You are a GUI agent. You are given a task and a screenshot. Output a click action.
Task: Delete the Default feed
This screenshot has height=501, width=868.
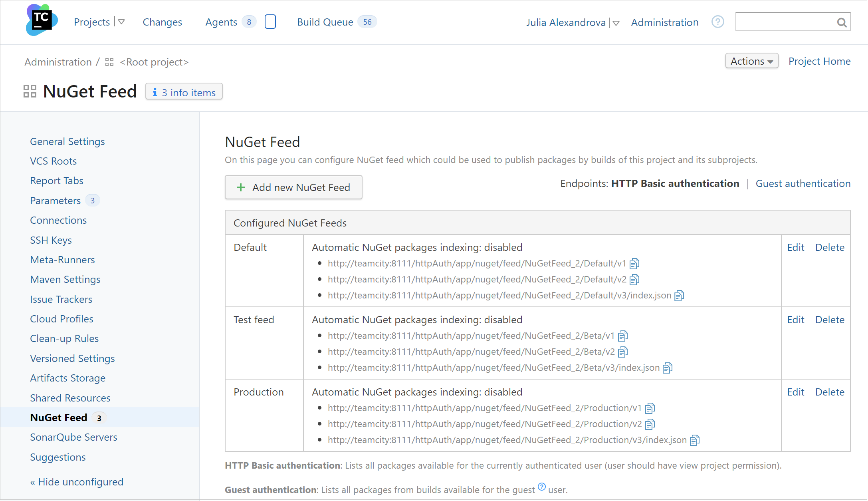coord(830,247)
